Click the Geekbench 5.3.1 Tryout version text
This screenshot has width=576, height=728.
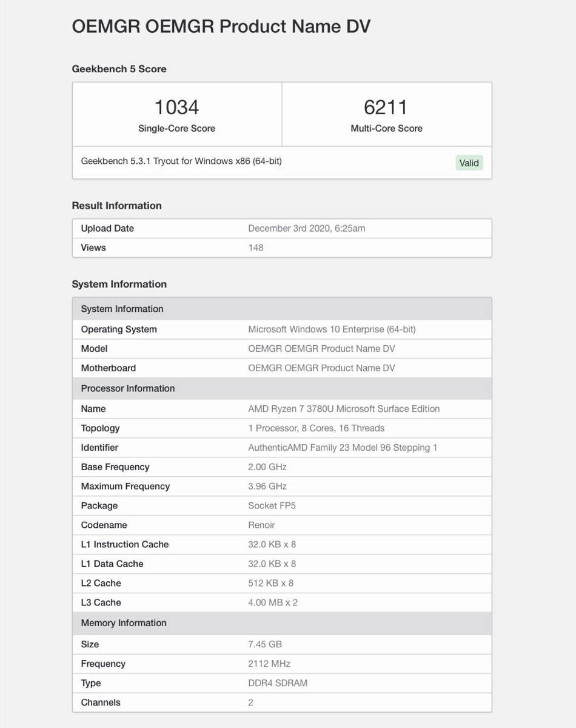pyautogui.click(x=181, y=161)
